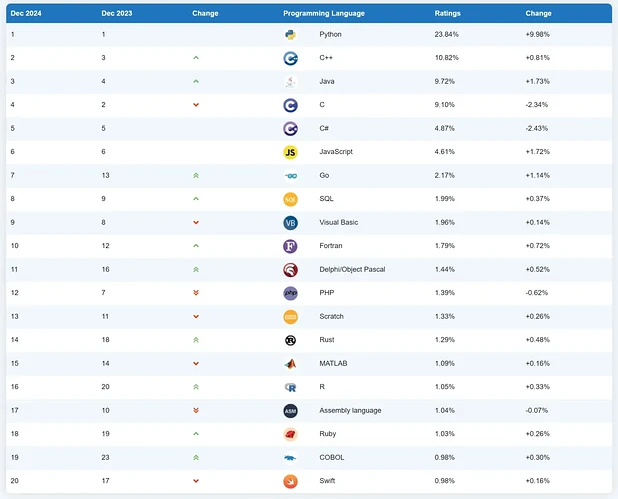Click the Ratings column header

pyautogui.click(x=447, y=13)
